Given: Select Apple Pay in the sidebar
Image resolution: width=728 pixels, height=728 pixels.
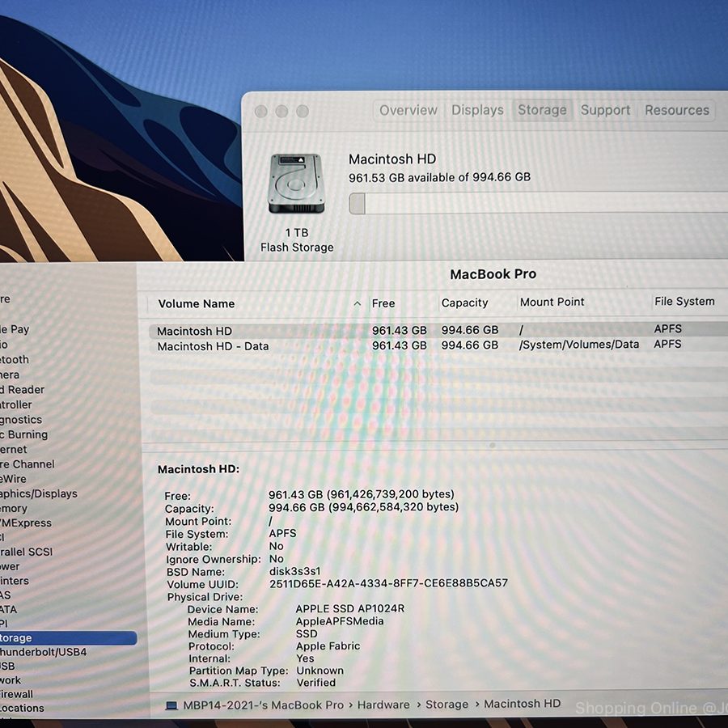Looking at the screenshot, I should [x=15, y=330].
